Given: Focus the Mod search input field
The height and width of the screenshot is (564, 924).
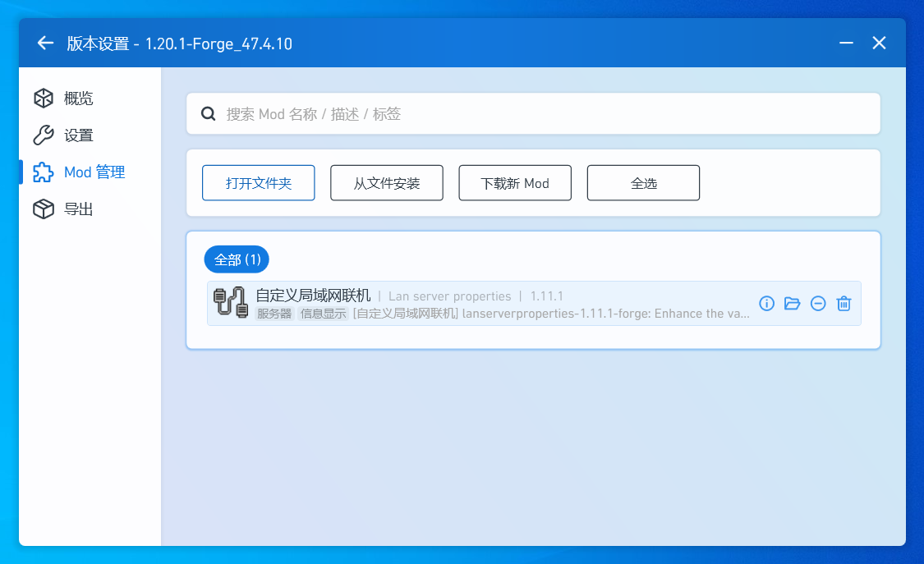Looking at the screenshot, I should point(542,114).
